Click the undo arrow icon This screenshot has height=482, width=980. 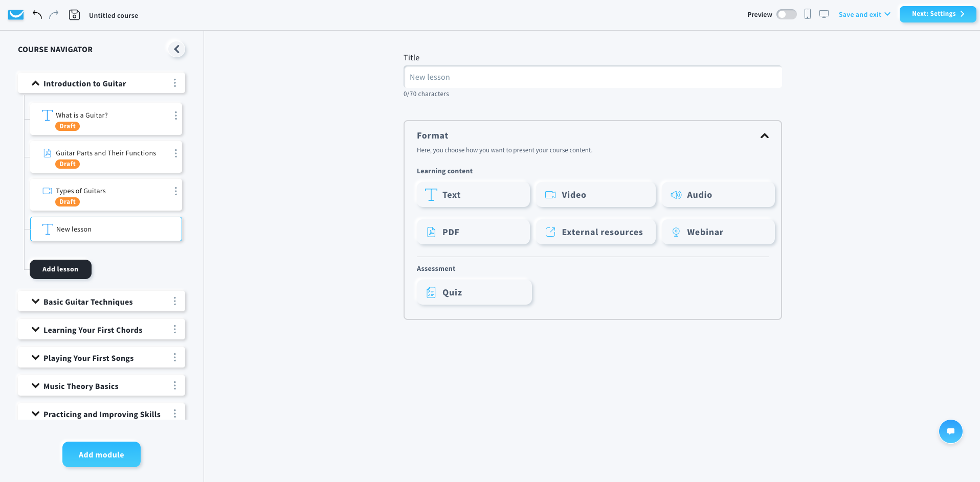point(37,15)
